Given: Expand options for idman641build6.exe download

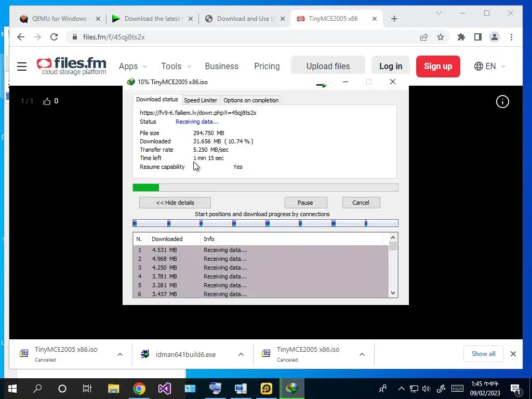Looking at the screenshot, I should [241, 354].
